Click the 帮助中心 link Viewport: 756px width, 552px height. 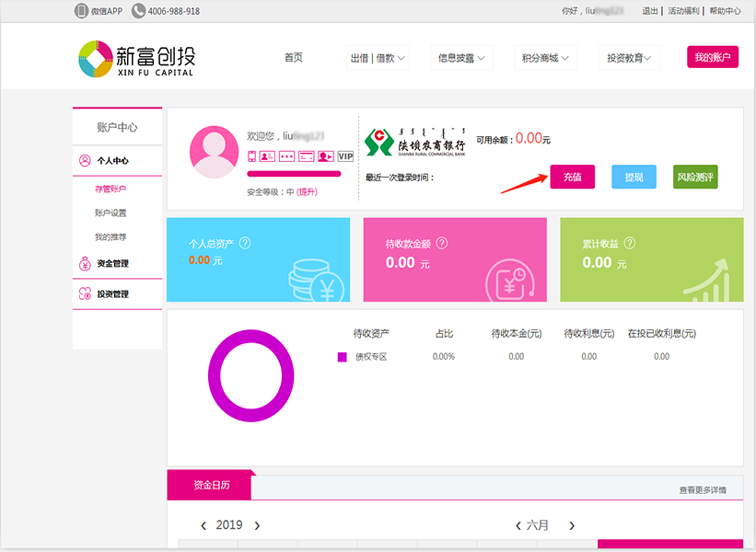click(x=725, y=11)
